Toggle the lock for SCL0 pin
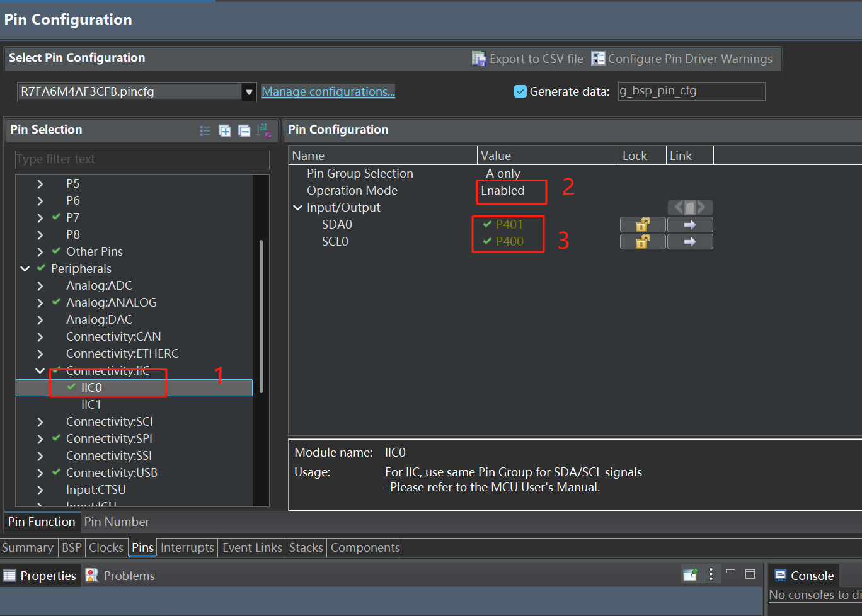The height and width of the screenshot is (616, 862). point(642,241)
